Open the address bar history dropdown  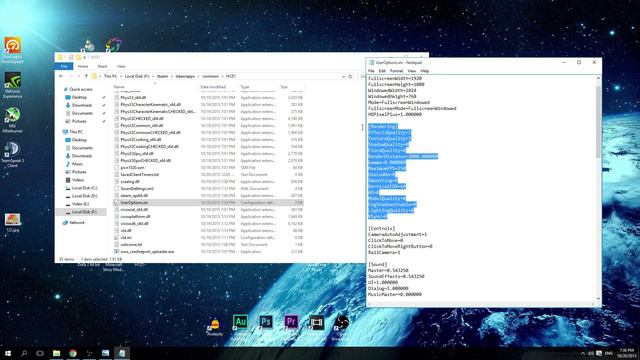coord(343,76)
